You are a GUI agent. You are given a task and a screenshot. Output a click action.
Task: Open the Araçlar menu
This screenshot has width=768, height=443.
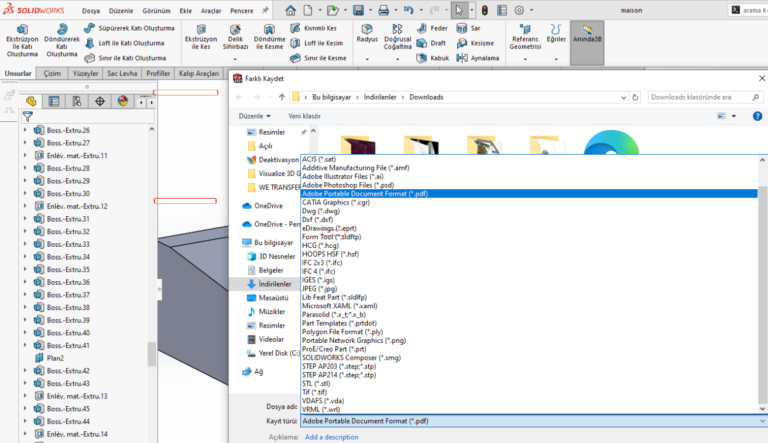(210, 8)
